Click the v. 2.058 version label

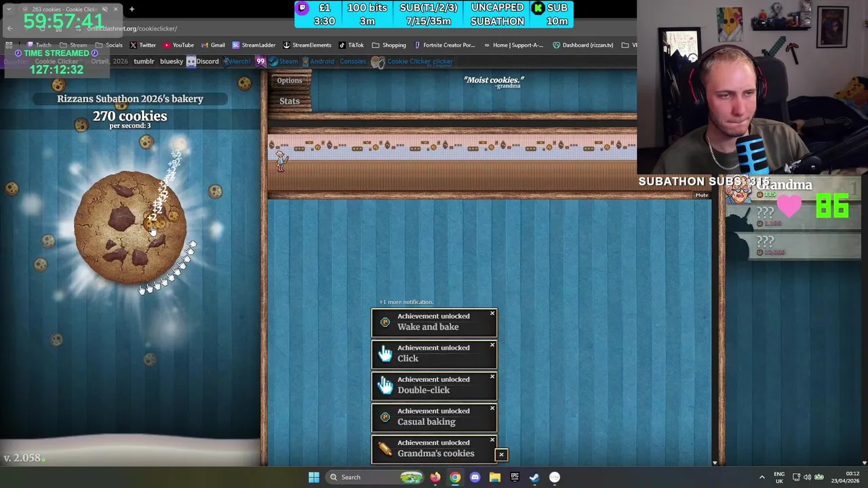pyautogui.click(x=22, y=458)
